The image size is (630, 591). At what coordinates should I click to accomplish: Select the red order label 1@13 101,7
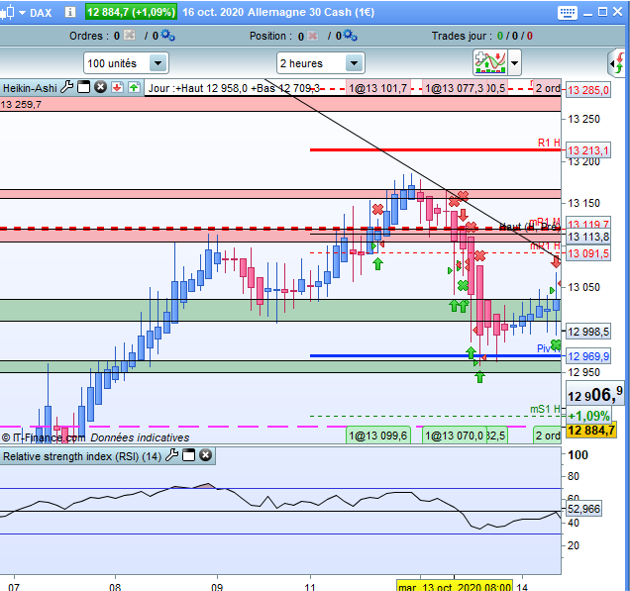click(x=378, y=88)
